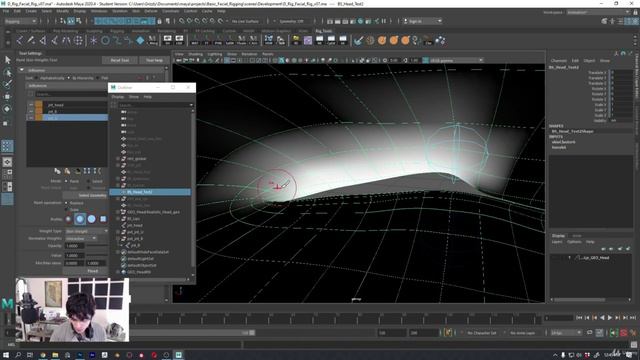Screen dimensions: 640x360
Task: Open the File menu
Action: pos(5,11)
